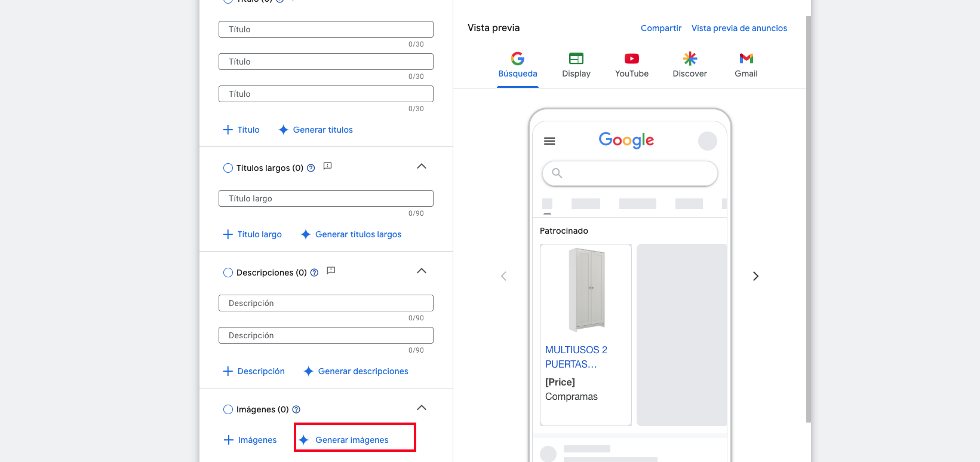This screenshot has height=462, width=980.
Task: Click feedback icon next to Títulos largos
Action: point(327,166)
